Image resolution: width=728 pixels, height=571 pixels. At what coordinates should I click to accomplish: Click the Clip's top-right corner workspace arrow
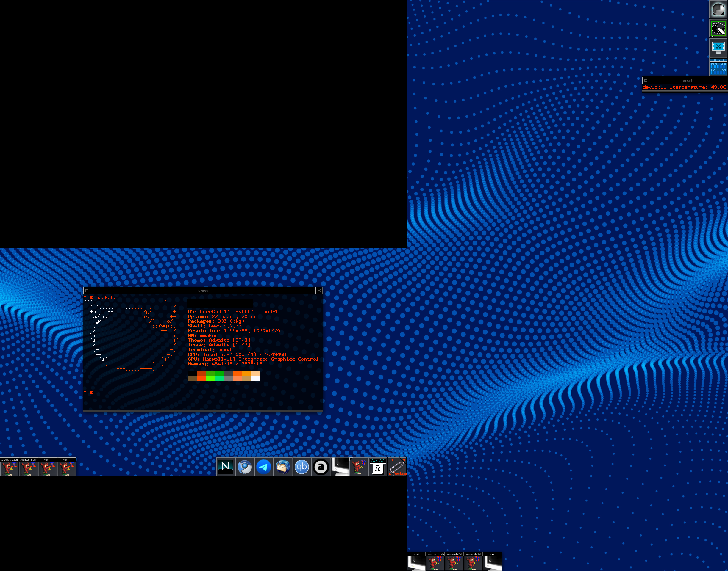[404, 460]
